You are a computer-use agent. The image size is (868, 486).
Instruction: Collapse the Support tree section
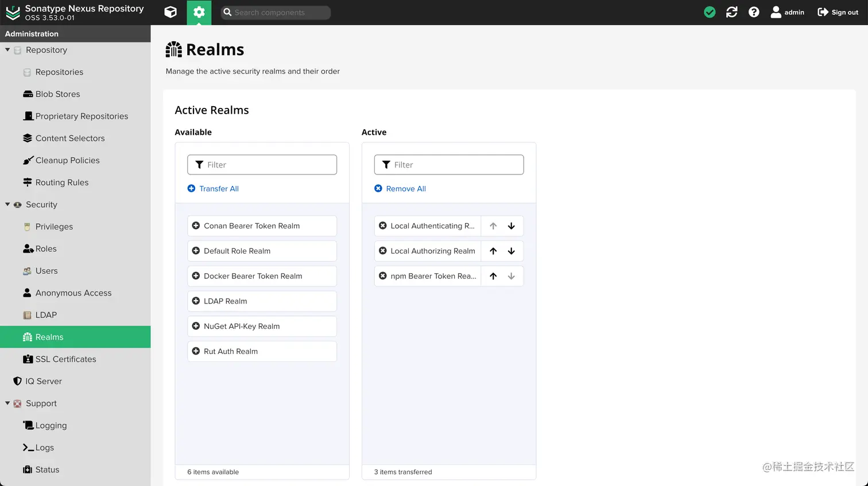pos(7,403)
